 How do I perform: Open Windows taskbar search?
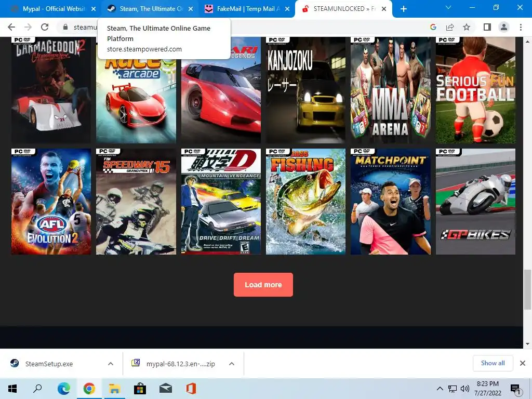[37, 389]
